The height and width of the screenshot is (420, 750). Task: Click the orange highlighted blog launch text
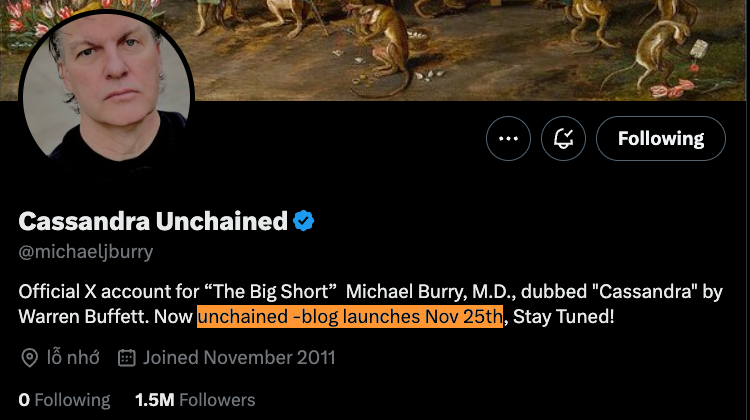[x=350, y=317]
